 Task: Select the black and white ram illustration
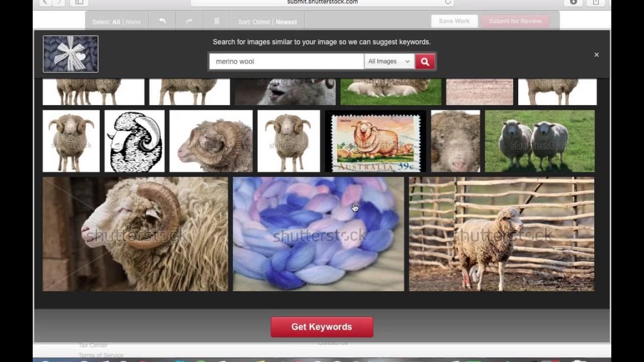(x=134, y=141)
